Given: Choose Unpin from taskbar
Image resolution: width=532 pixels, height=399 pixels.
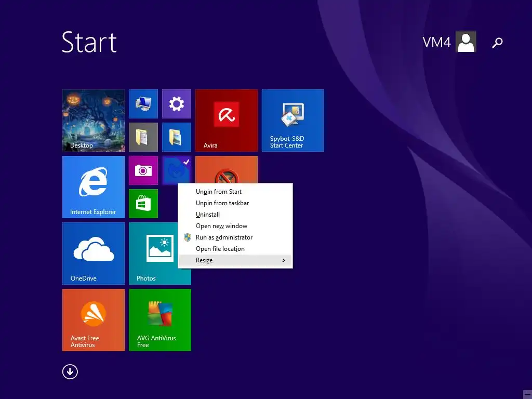Looking at the screenshot, I should 235,203.
